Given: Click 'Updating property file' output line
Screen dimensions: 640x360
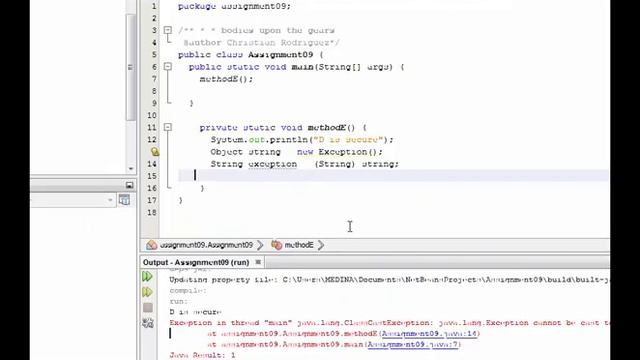Looking at the screenshot, I should (x=389, y=280).
